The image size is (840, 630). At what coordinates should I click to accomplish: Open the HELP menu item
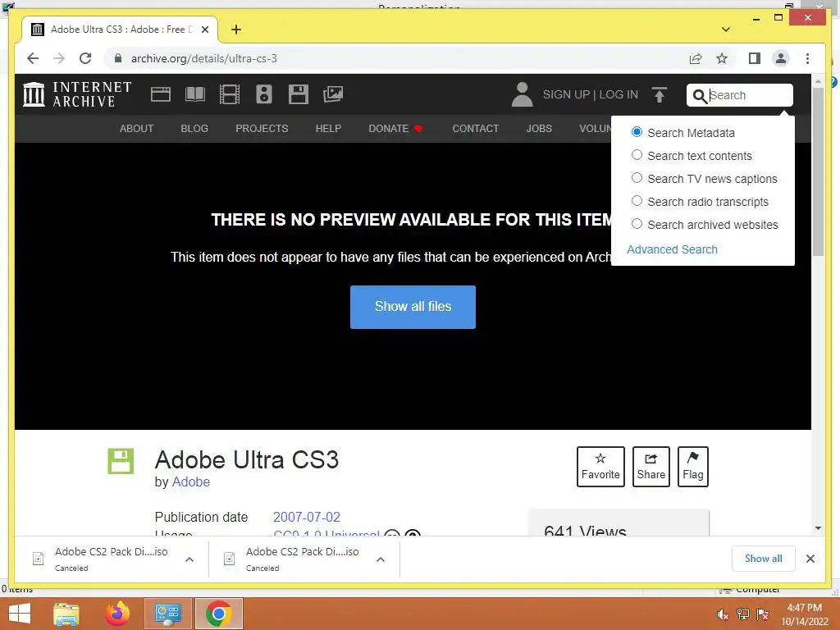tap(328, 129)
